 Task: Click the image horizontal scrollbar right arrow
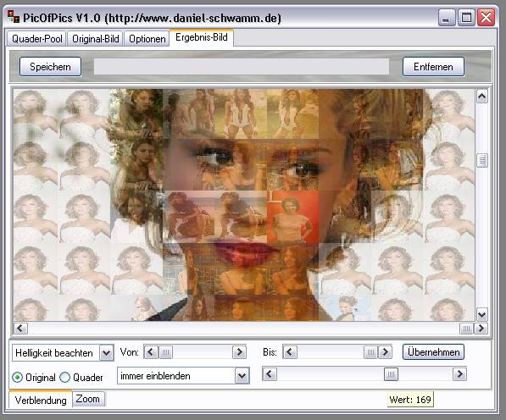[481, 329]
